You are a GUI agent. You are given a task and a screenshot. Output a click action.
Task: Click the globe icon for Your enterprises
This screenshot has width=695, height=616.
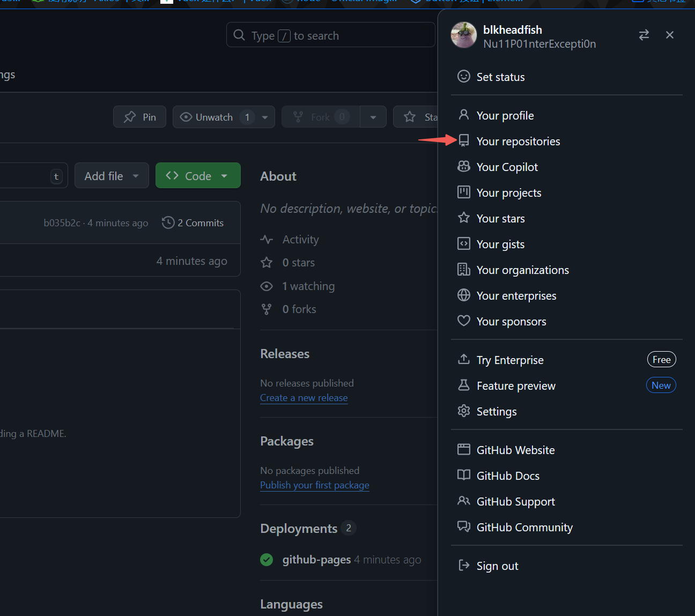click(464, 295)
